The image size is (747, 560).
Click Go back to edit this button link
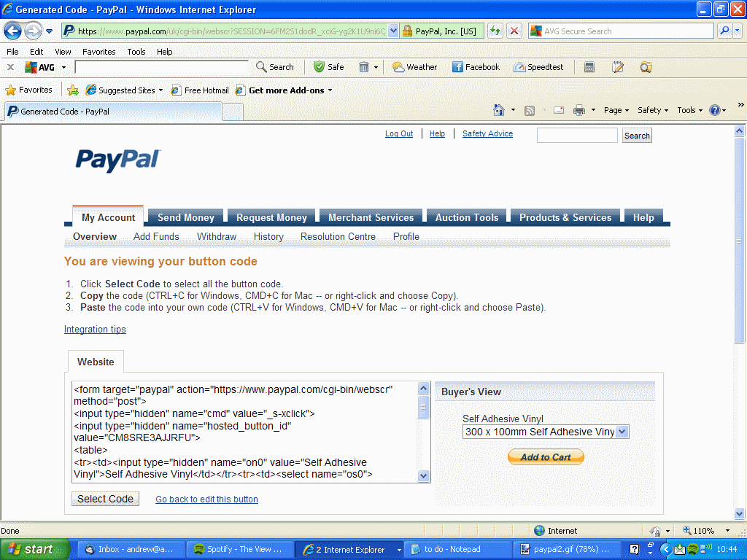click(206, 499)
